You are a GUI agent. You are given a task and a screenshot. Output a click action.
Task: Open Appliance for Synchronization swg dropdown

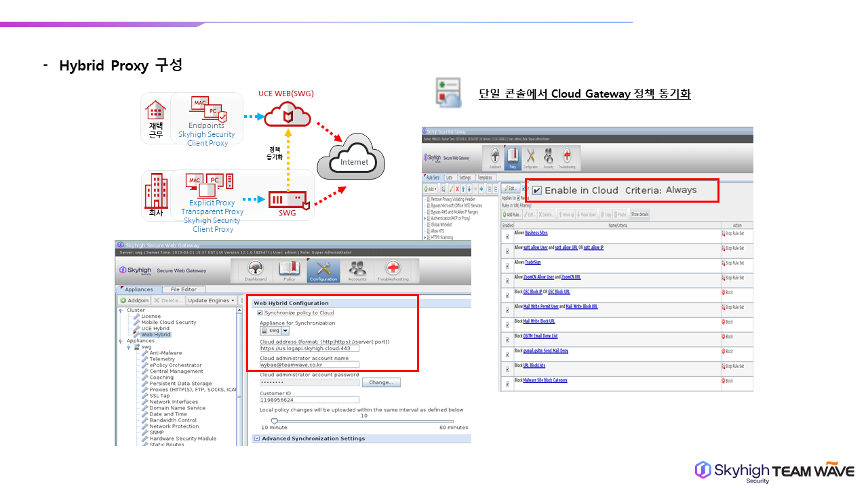click(x=285, y=331)
